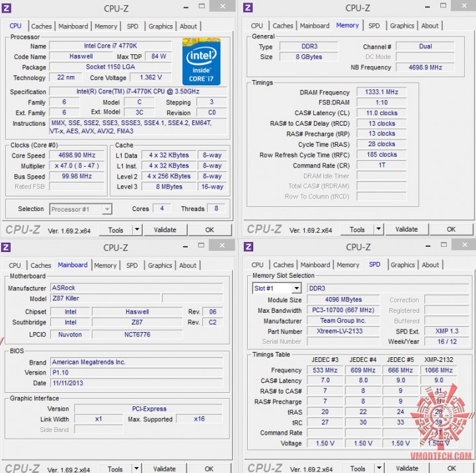Select Caches tab in Mainboard window

(x=41, y=265)
